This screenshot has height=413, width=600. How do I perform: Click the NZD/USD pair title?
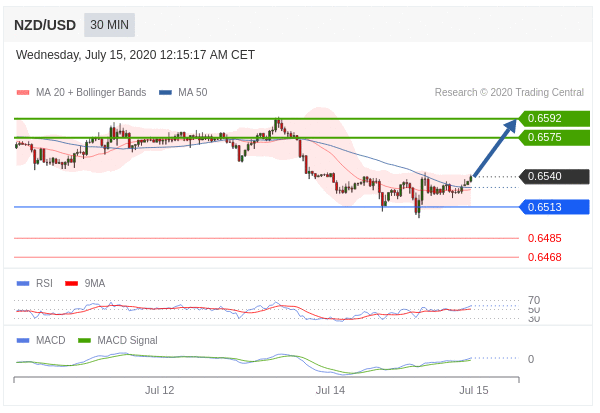45,25
